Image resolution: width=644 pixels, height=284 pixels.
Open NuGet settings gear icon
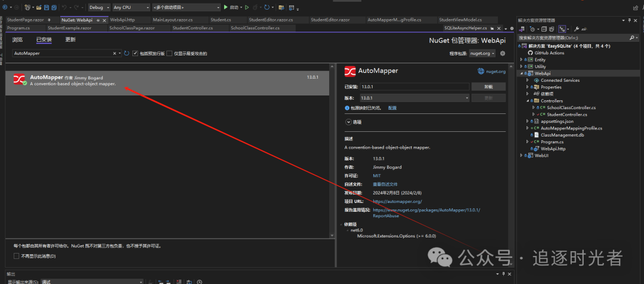click(503, 53)
